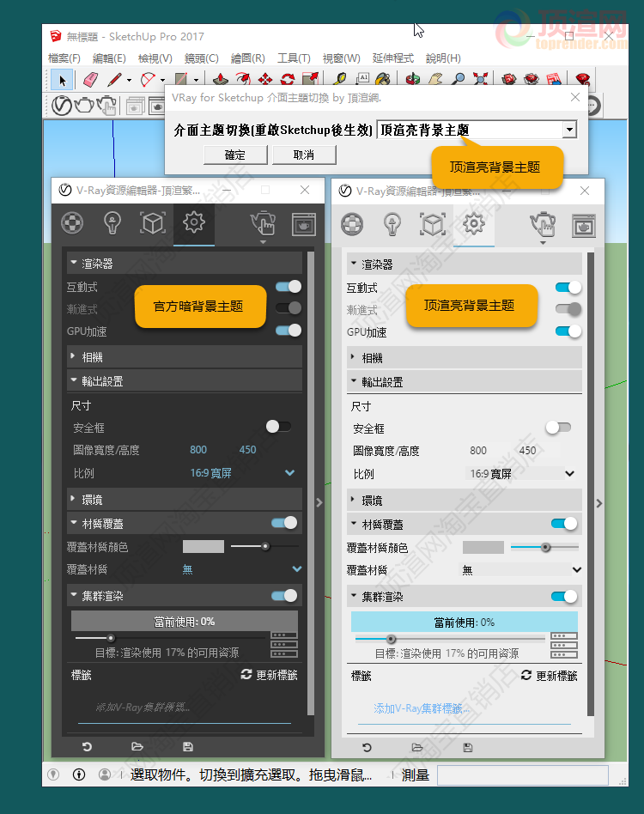This screenshot has width=644, height=814.
Task: Toggle 材質覆蓋 switch in dark editor
Action: (x=284, y=523)
